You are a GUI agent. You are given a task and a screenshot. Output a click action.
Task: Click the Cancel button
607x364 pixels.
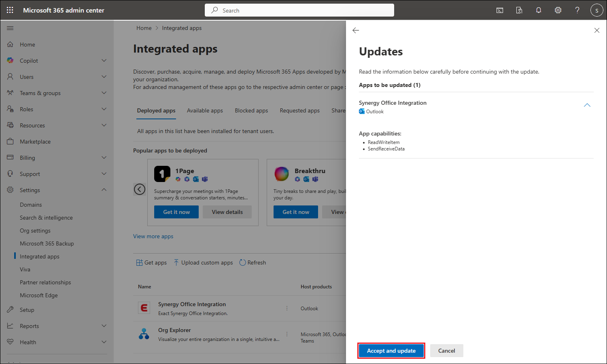click(x=446, y=351)
